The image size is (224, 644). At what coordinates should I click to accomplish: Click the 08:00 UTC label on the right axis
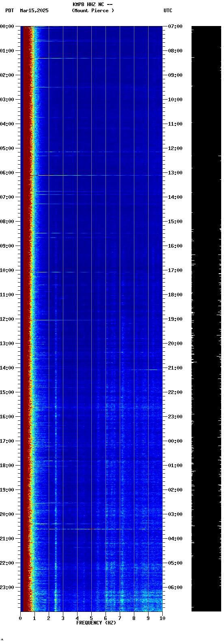click(x=175, y=51)
